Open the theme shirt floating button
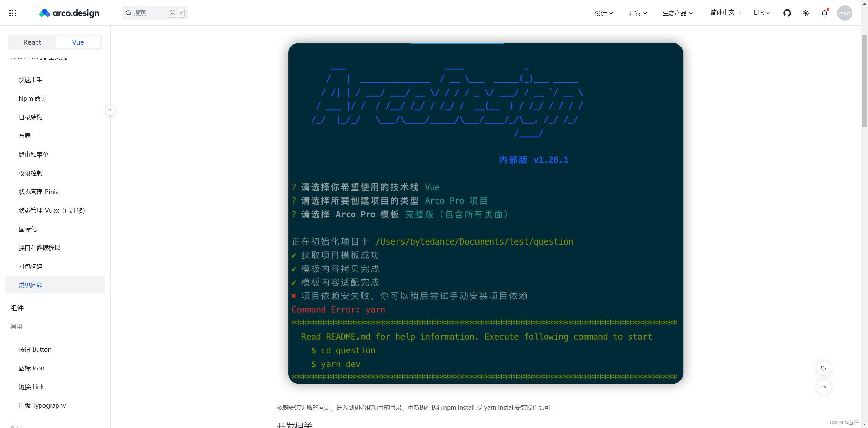Viewport: 868px width, 428px height. (824, 368)
